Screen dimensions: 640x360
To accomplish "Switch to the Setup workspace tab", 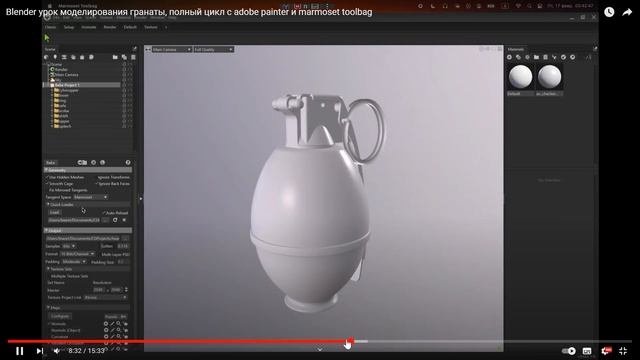I will point(69,27).
